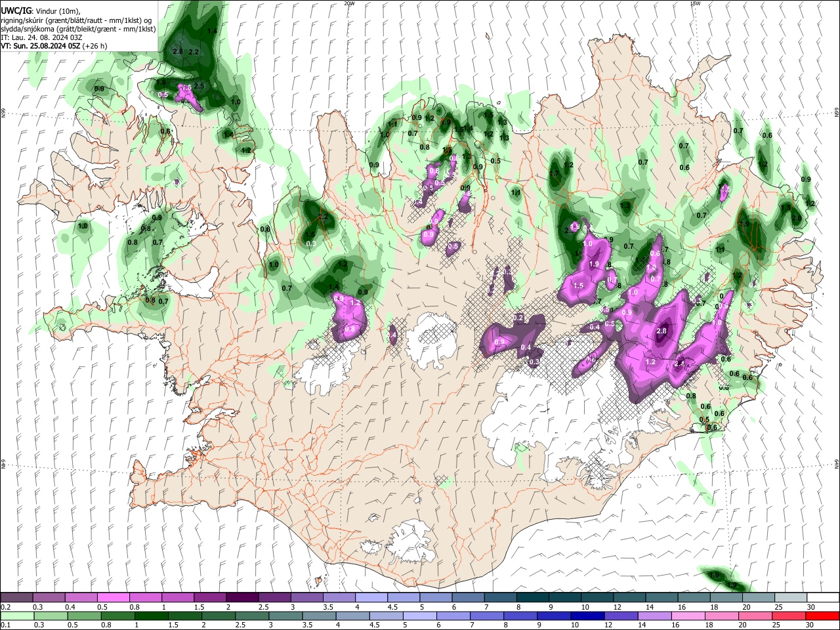Click the 20W longitude label on top edge
The width and height of the screenshot is (840, 630).
point(349,3)
